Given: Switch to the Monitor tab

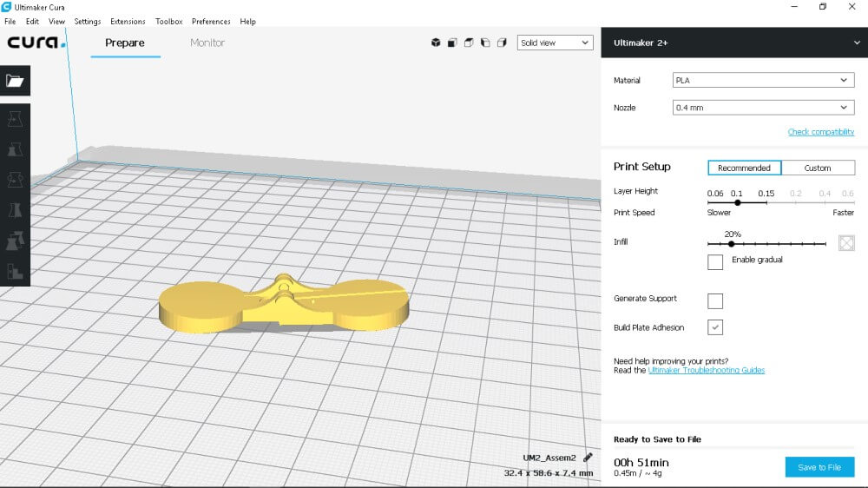Looking at the screenshot, I should (207, 43).
